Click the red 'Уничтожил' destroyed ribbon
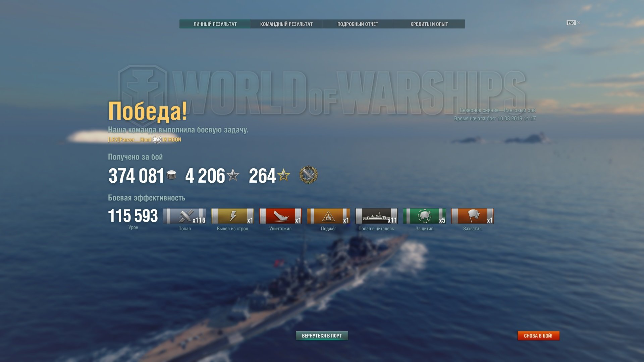644x362 pixels. click(280, 216)
